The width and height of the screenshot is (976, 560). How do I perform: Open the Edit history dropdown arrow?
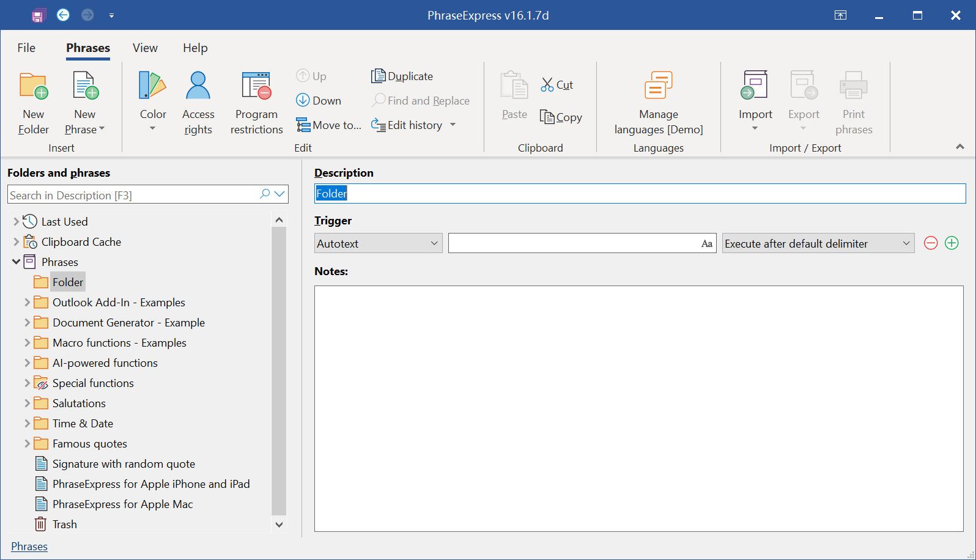[x=453, y=125]
